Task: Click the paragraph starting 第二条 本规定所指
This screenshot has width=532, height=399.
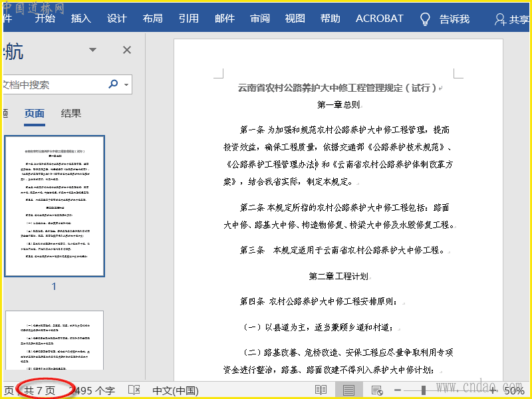Action: tap(338, 216)
